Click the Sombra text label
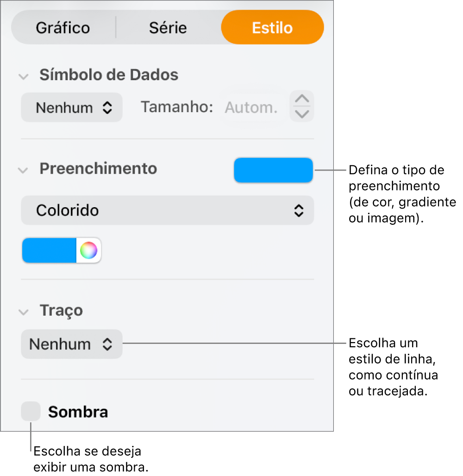 [x=78, y=411]
